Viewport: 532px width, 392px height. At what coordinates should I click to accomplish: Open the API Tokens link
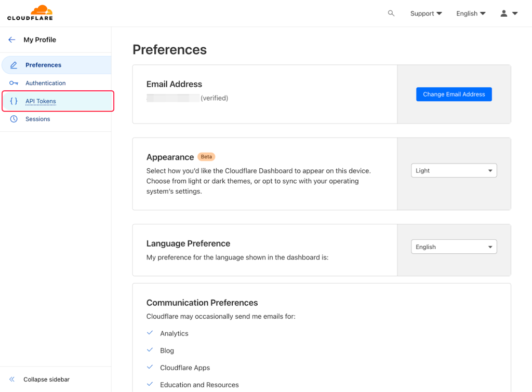(x=41, y=101)
